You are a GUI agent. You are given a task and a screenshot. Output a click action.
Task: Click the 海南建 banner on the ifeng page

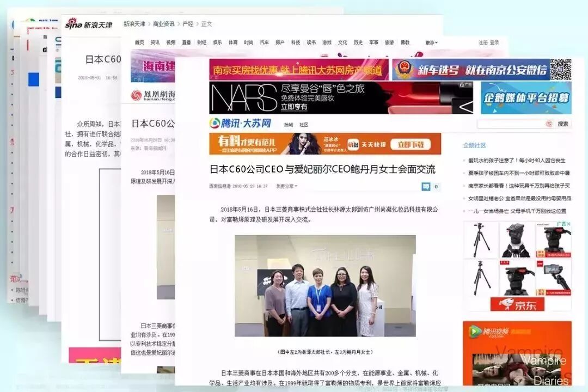(152, 66)
